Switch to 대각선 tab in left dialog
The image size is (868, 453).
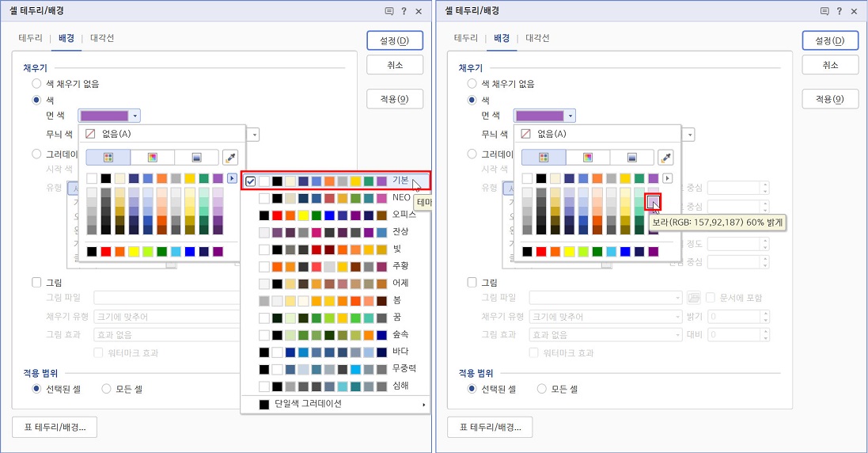pyautogui.click(x=102, y=38)
